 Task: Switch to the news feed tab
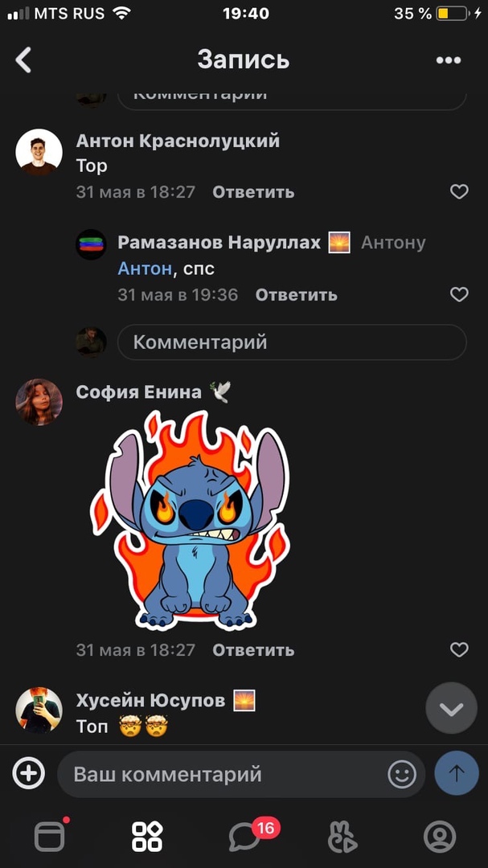[50, 835]
